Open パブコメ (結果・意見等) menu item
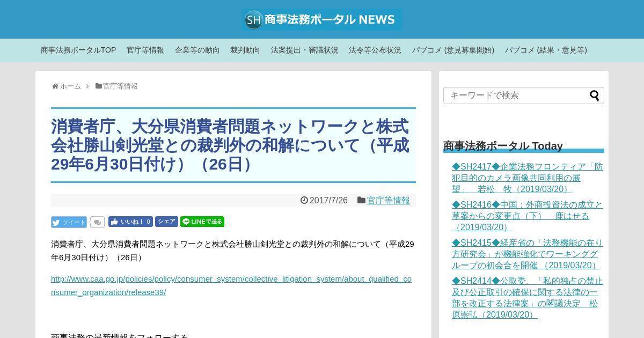This screenshot has width=644, height=338. click(x=546, y=50)
